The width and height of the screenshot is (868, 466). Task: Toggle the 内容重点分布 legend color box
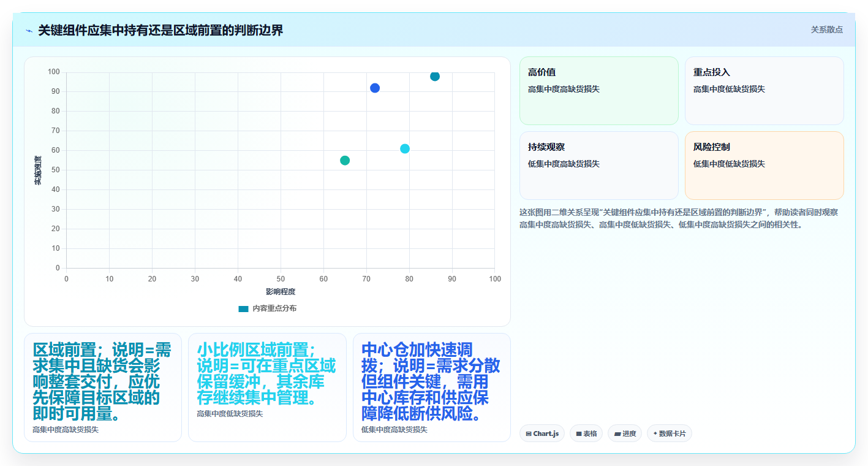(243, 308)
